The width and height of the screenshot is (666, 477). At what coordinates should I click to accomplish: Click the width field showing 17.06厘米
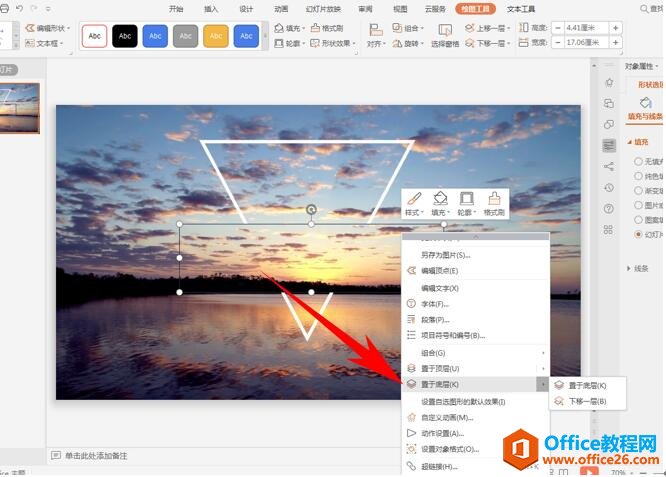point(586,42)
